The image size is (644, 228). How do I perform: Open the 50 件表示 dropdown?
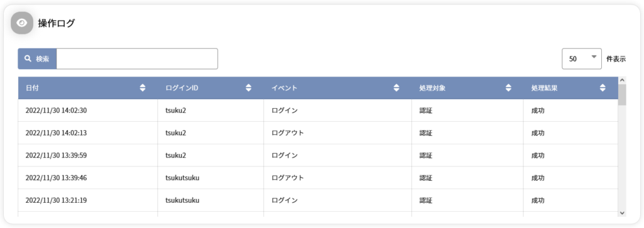point(582,59)
